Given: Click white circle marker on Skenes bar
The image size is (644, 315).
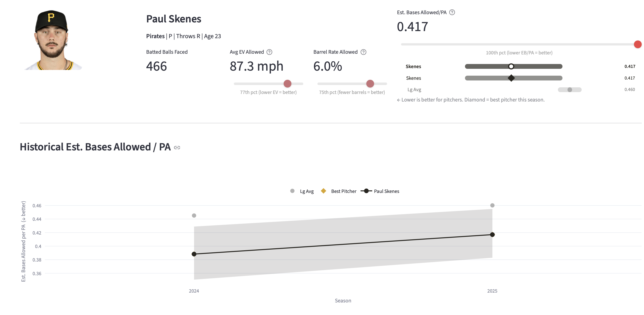Looking at the screenshot, I should pos(511,66).
